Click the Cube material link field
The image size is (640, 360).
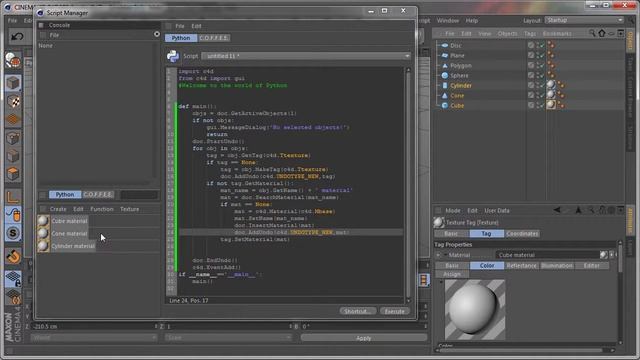(547, 255)
